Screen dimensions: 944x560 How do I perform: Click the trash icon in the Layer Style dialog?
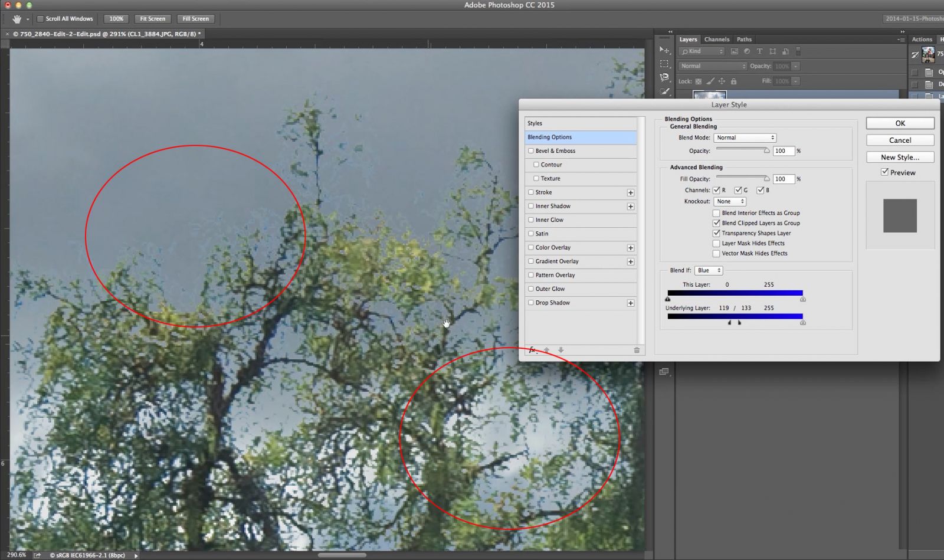coord(637,350)
